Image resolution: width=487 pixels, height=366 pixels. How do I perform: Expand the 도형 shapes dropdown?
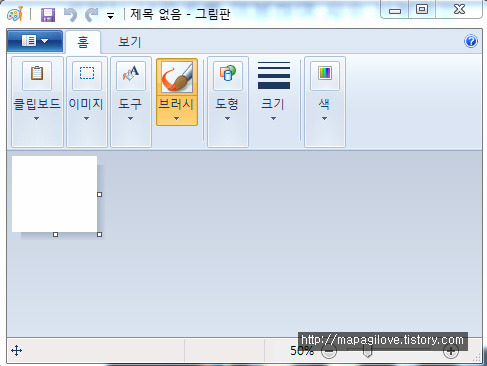click(x=227, y=118)
